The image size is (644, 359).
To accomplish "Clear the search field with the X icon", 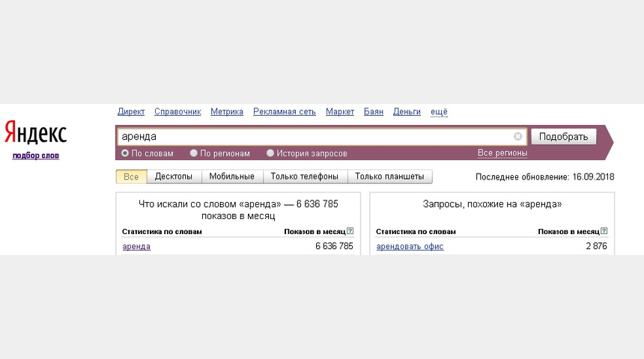I will pos(518,136).
